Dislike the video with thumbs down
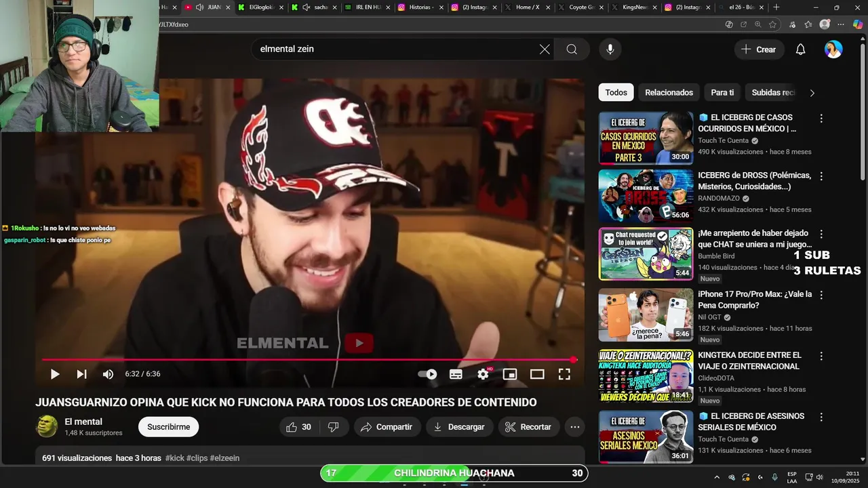 [334, 427]
